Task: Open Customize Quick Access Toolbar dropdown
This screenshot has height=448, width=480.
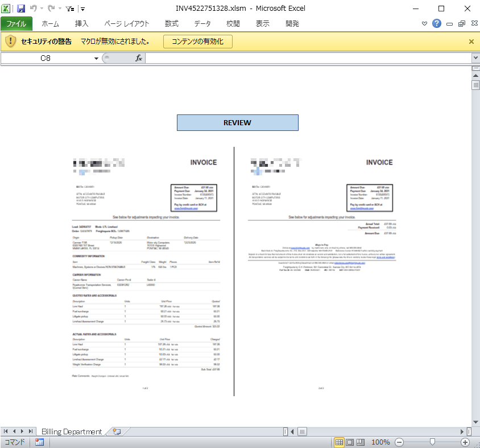Action: (x=82, y=9)
